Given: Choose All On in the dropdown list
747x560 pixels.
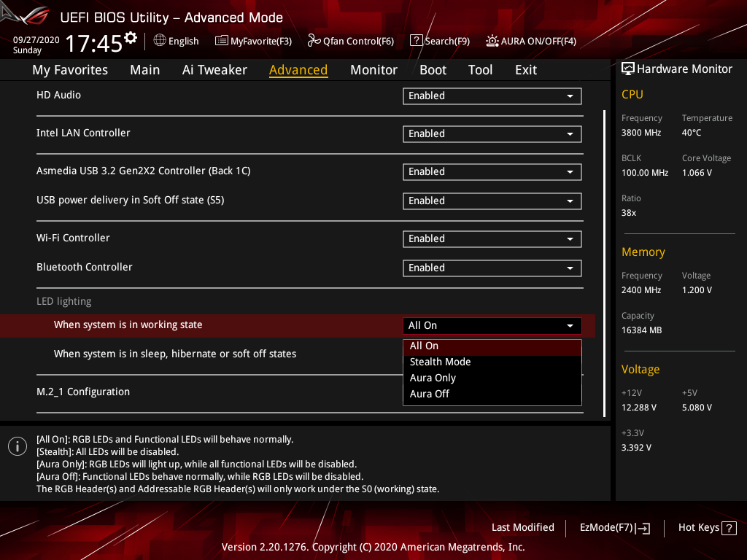Looking at the screenshot, I should (492, 346).
